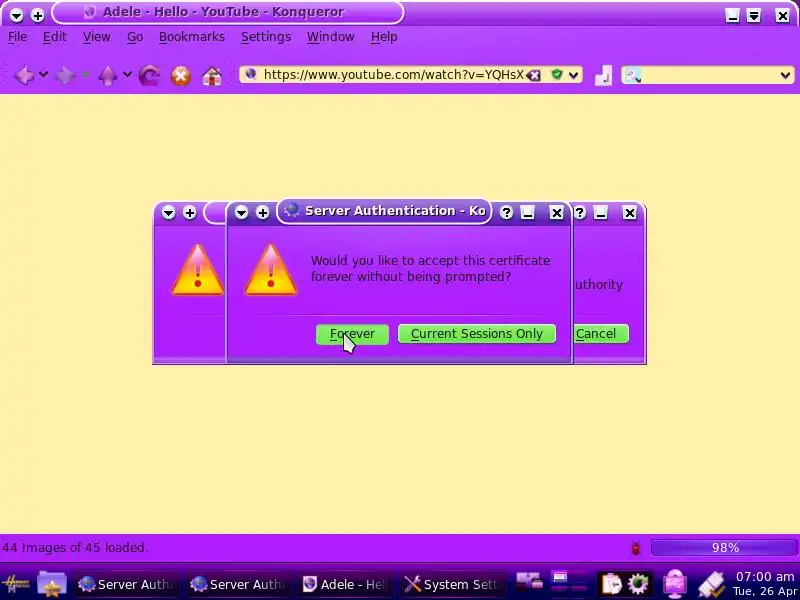Viewport: 800px width, 600px height.
Task: Click the 98% page loading progress bar
Action: point(724,548)
